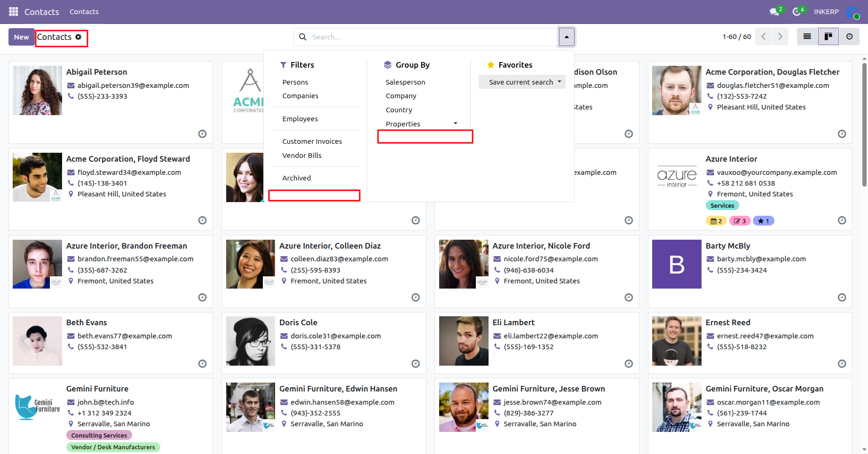
Task: Group contacts by Salesperson
Action: 405,82
